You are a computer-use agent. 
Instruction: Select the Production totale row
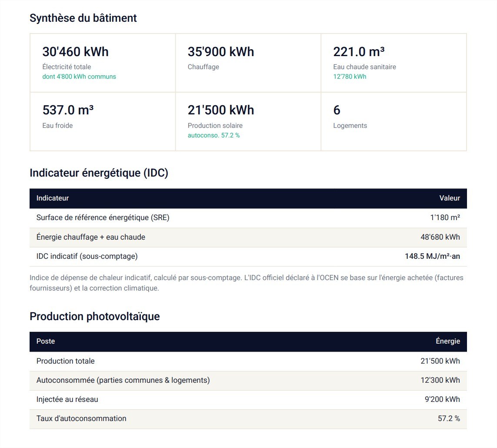248,361
